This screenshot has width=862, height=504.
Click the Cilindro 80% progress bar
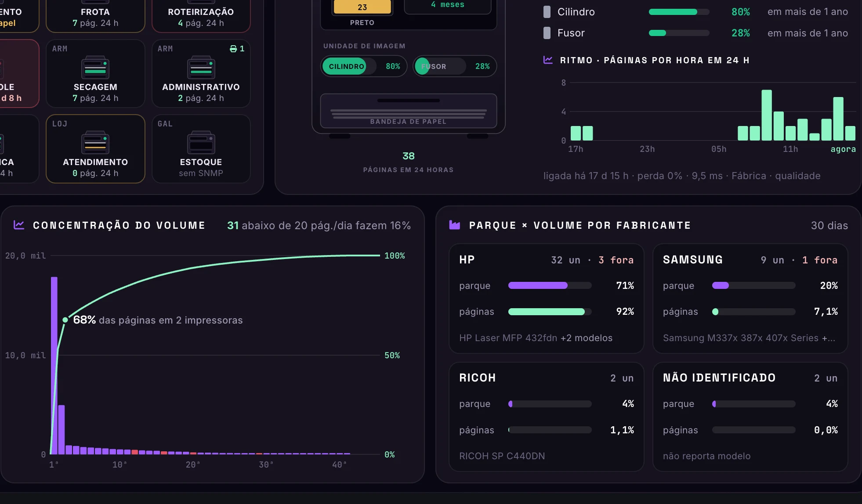(x=679, y=12)
